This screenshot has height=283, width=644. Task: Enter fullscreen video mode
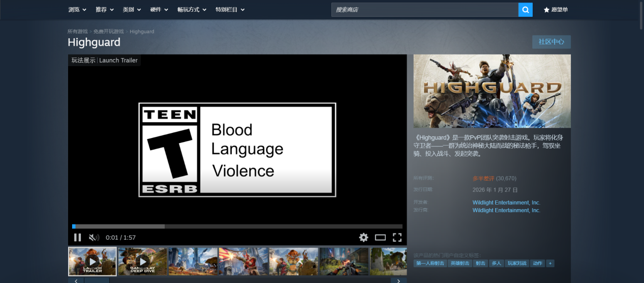pyautogui.click(x=397, y=237)
